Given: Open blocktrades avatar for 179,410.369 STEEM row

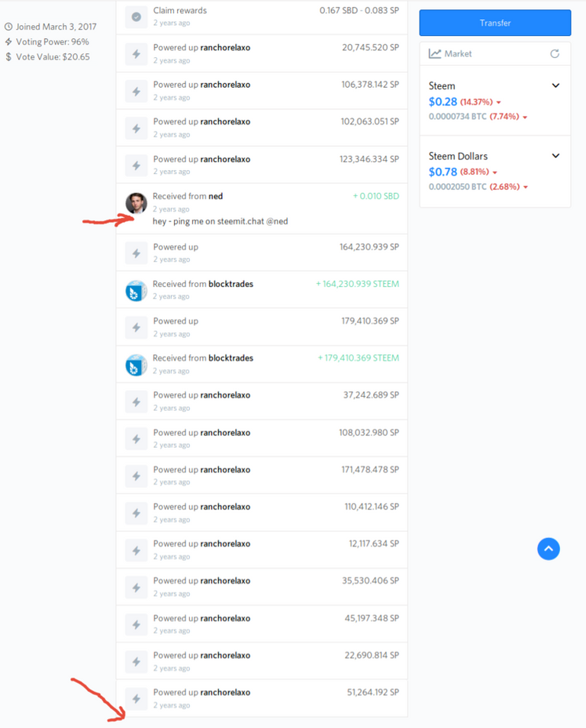Looking at the screenshot, I should [x=136, y=365].
